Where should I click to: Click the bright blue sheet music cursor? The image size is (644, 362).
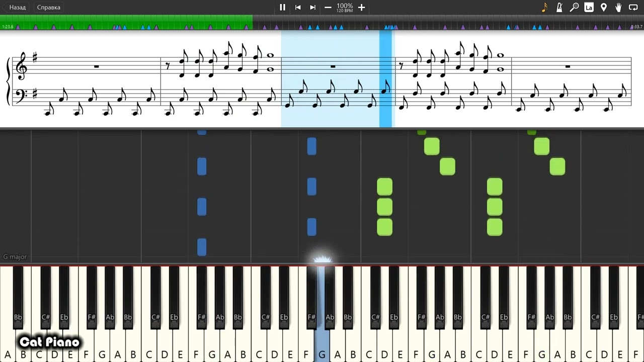(x=385, y=78)
